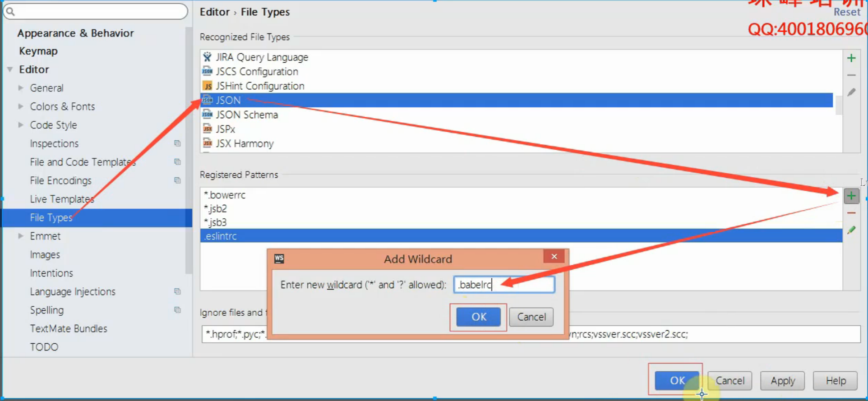The image size is (868, 401).
Task: Select Live Templates in the tree
Action: click(x=62, y=199)
